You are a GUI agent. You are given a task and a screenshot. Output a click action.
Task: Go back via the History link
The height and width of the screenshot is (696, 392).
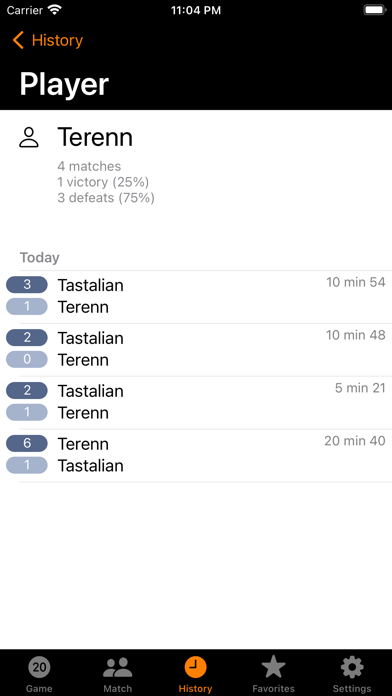(57, 40)
